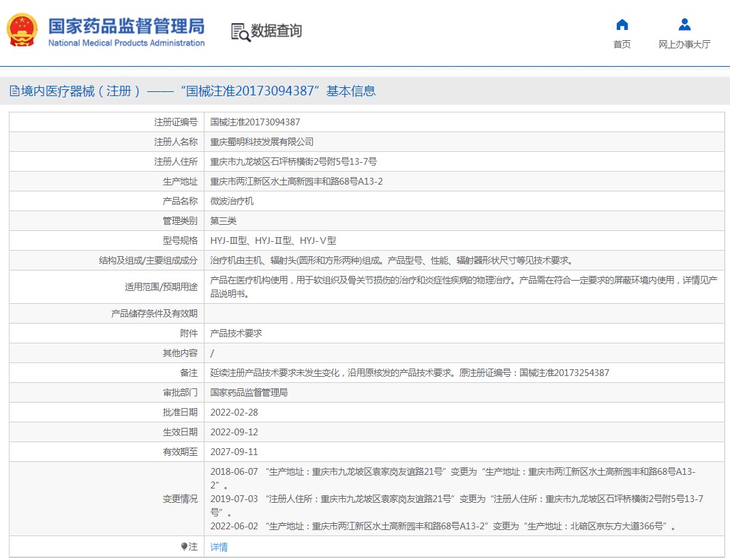Click the 附件 row label

[x=189, y=333]
